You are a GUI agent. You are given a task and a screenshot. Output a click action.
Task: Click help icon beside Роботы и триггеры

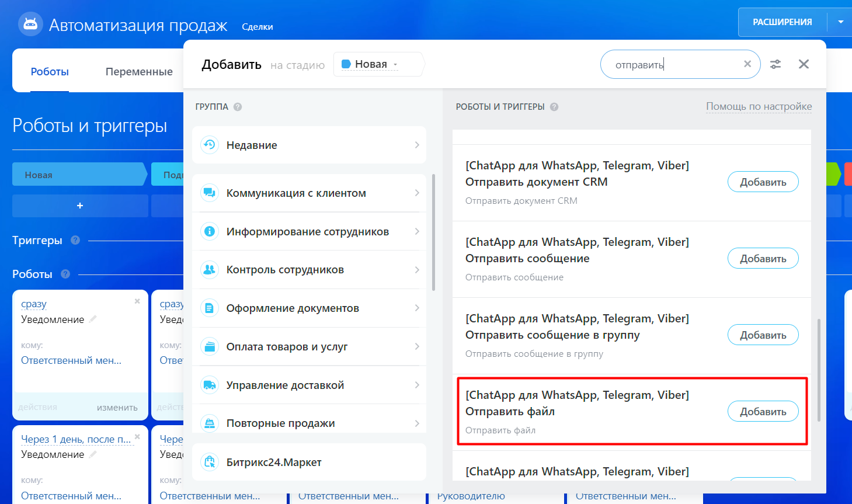pyautogui.click(x=554, y=107)
